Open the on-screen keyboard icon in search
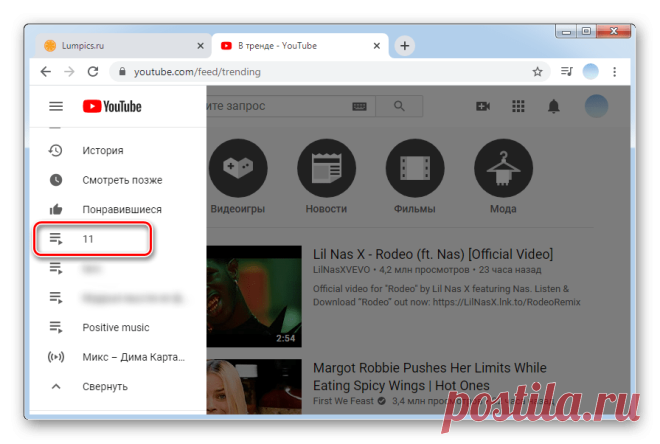 click(359, 106)
